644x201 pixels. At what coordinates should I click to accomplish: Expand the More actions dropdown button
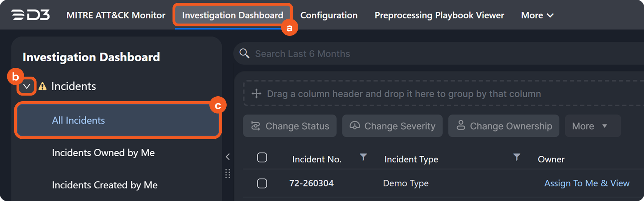pos(592,126)
